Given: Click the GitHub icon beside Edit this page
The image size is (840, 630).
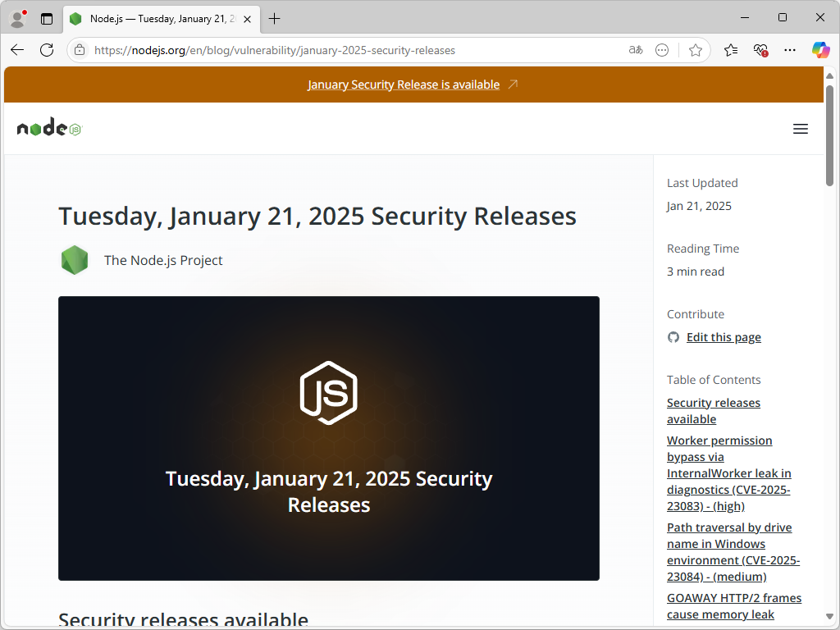Looking at the screenshot, I should pyautogui.click(x=673, y=337).
